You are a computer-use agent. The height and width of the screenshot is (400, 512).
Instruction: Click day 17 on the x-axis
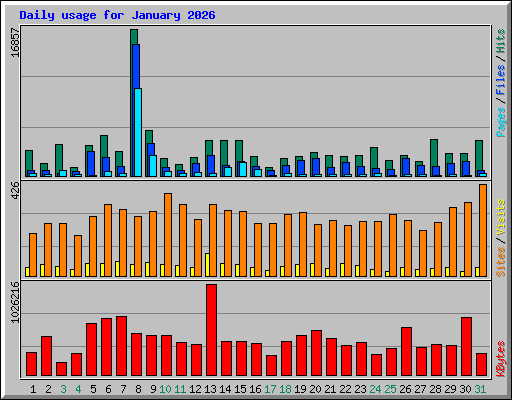pyautogui.click(x=270, y=389)
